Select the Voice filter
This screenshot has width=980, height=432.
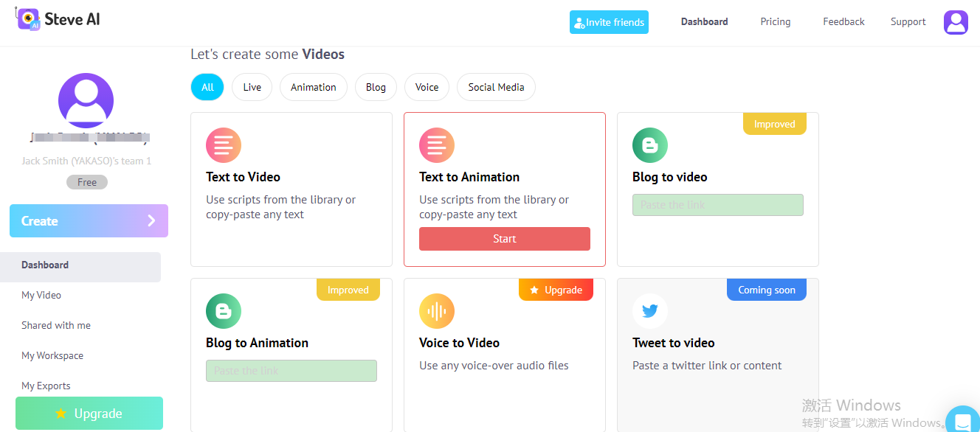point(427,87)
